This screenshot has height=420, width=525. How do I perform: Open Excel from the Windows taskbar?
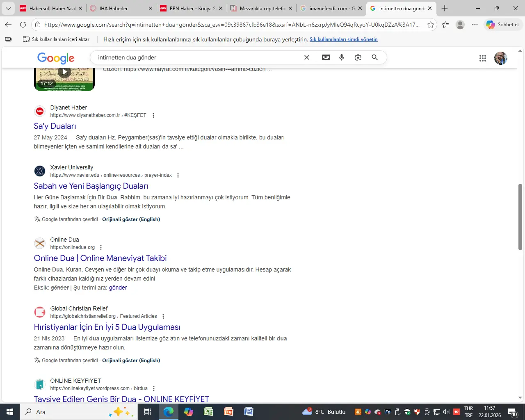pos(209,412)
